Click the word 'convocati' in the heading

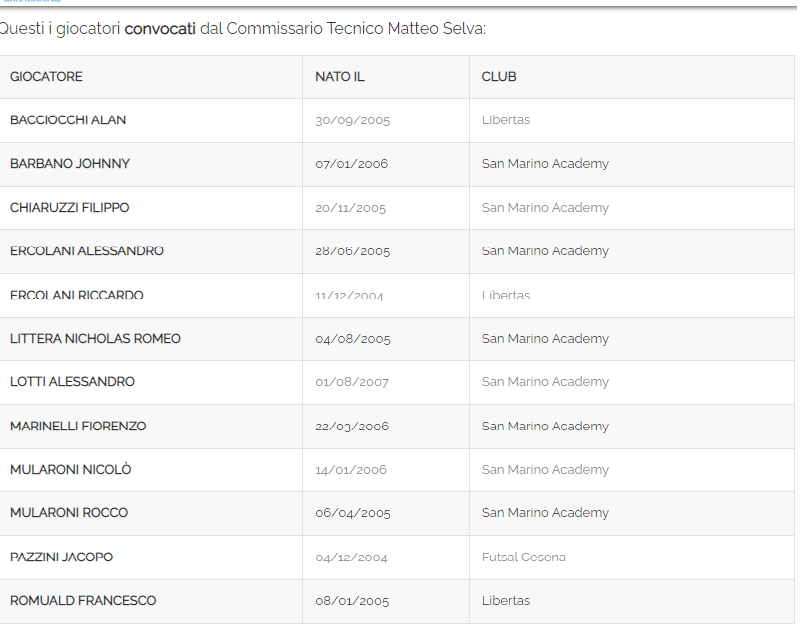(160, 29)
